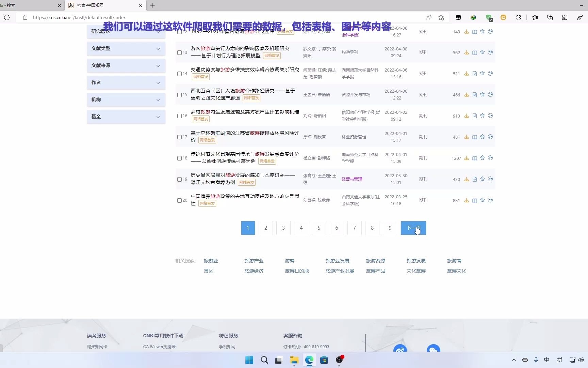Favorite article 19 with 430 downloads
Screen dimensions: 588x368
[x=483, y=179]
